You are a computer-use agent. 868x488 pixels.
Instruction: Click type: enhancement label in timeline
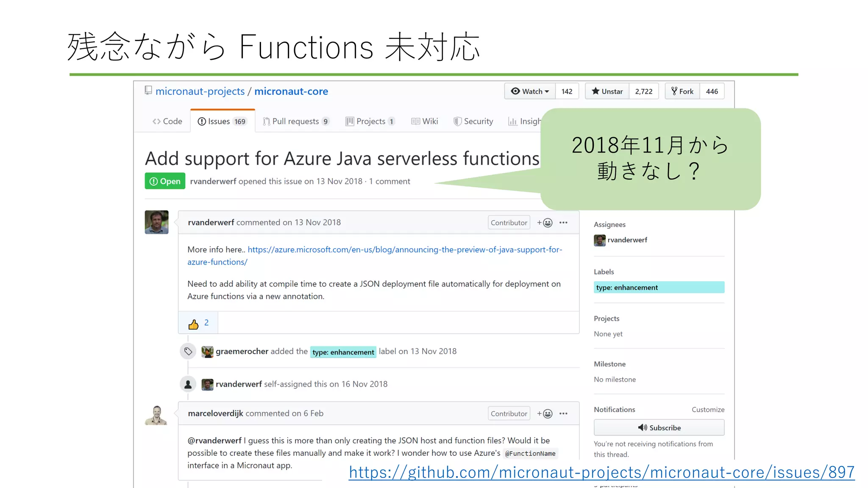point(343,352)
